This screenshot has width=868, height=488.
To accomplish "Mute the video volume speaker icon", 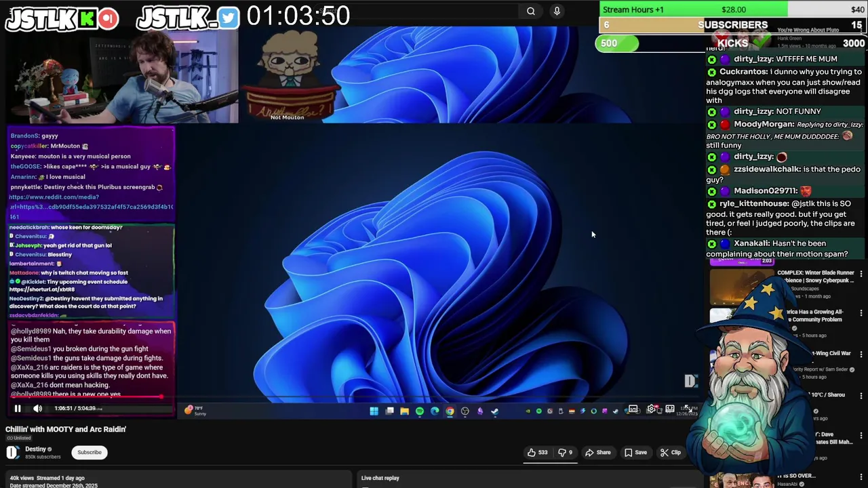I will 38,408.
